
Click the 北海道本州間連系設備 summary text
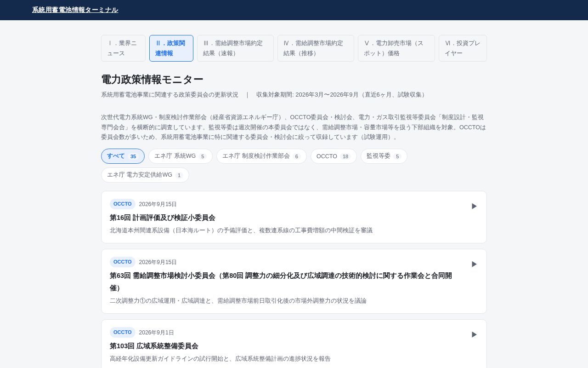[x=241, y=230]
